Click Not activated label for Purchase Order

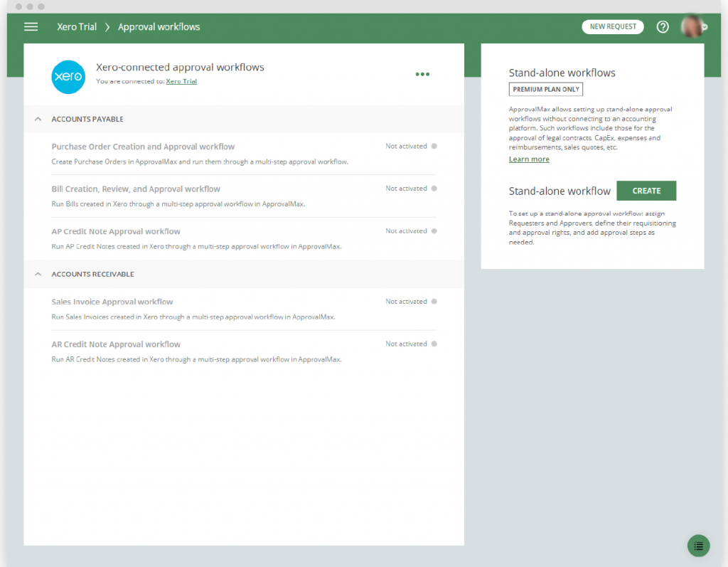click(x=406, y=147)
